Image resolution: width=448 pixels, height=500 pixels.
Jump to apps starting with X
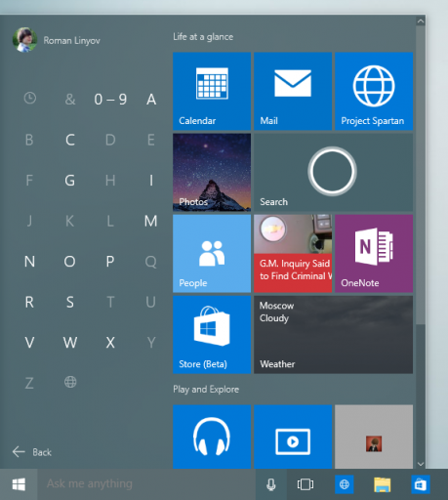point(110,343)
